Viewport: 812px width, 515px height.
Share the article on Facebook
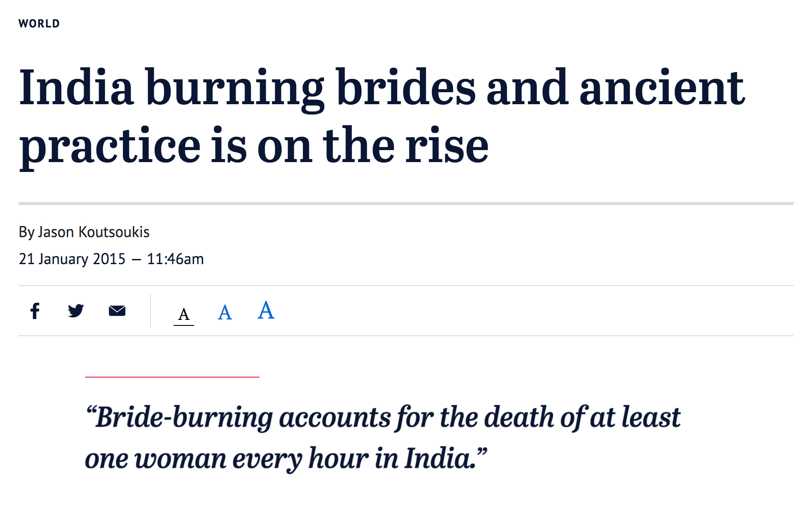[35, 311]
